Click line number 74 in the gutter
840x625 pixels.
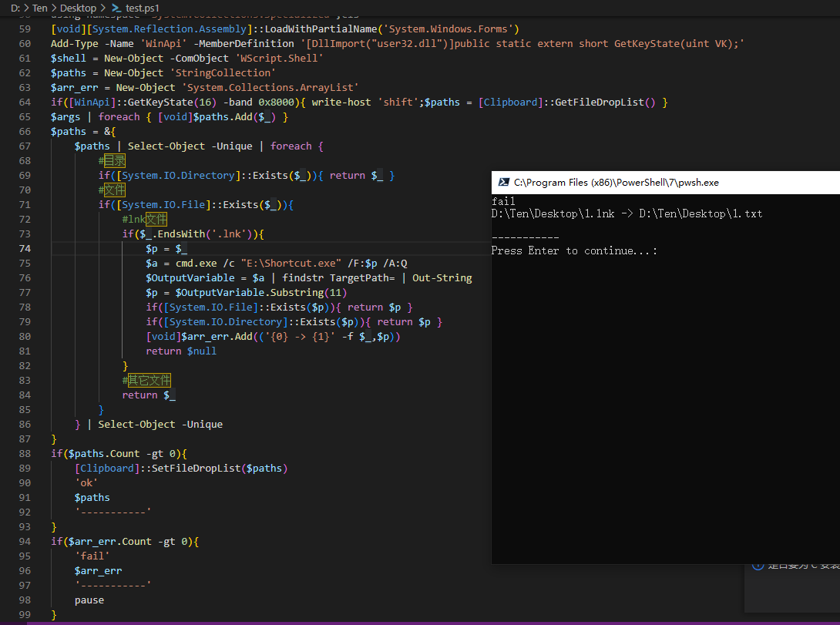pos(24,248)
